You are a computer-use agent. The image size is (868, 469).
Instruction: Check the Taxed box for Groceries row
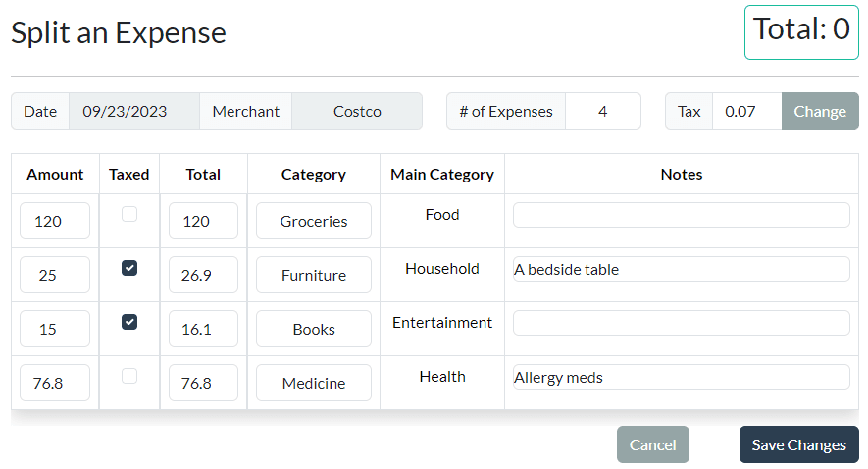point(129,214)
